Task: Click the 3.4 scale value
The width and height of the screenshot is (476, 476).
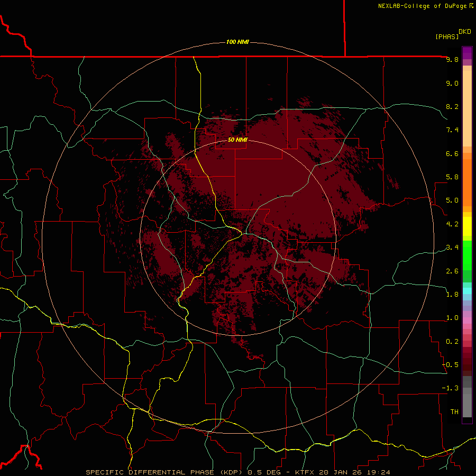Action: 452,248
